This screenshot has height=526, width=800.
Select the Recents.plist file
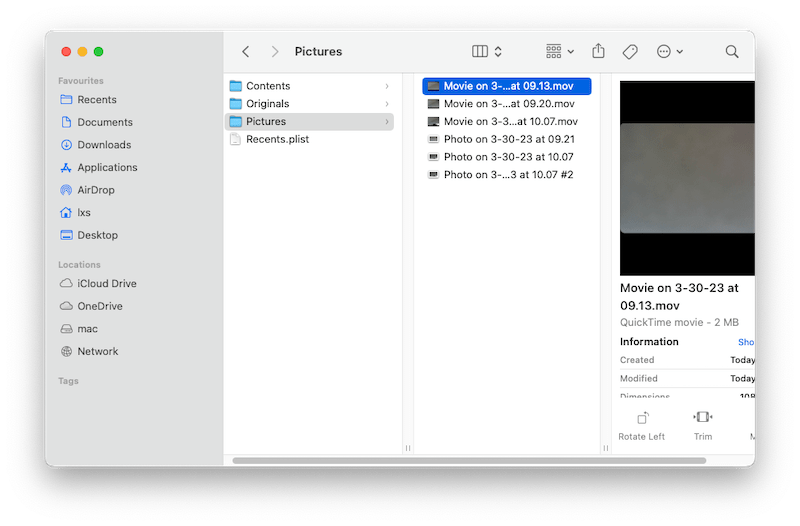[x=277, y=139]
